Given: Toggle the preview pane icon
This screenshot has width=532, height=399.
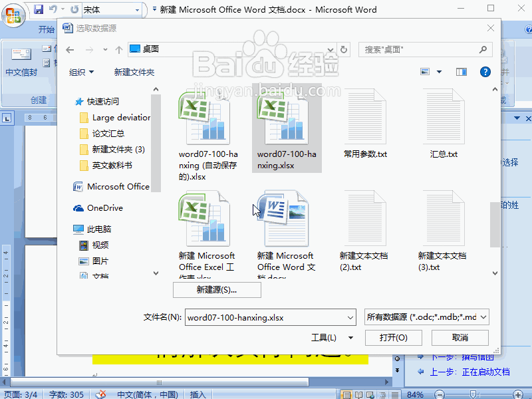Looking at the screenshot, I should [461, 72].
